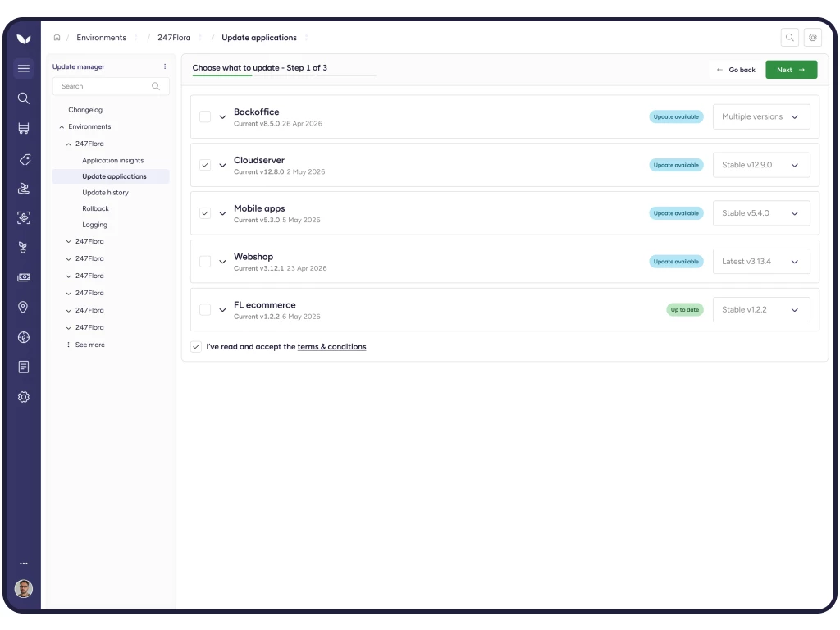
Task: Click Update applications breadcrumb
Action: click(x=259, y=38)
